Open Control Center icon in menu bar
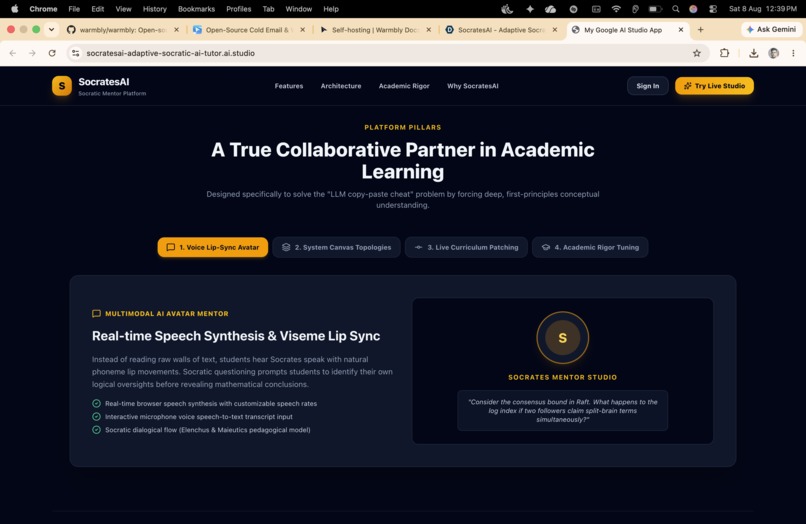 713,9
